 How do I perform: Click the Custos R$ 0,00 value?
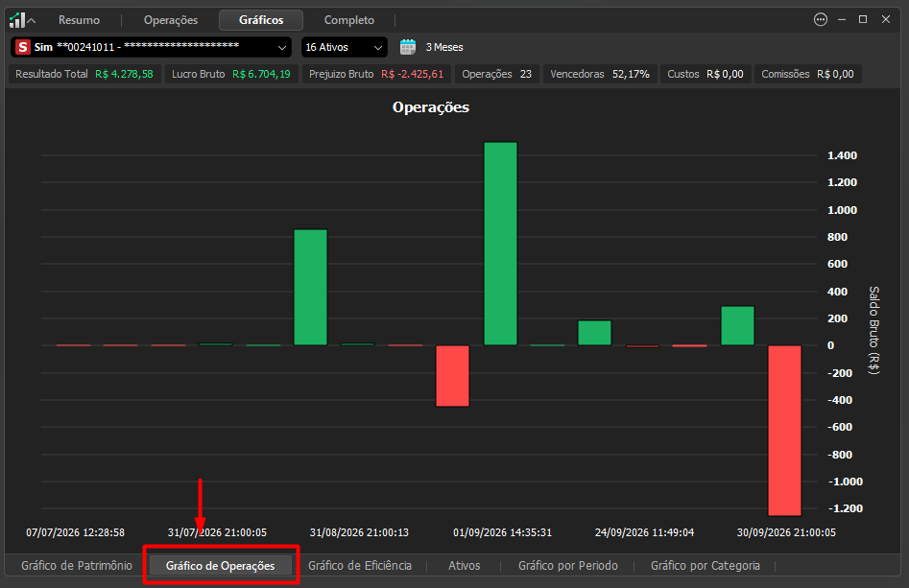pyautogui.click(x=725, y=74)
